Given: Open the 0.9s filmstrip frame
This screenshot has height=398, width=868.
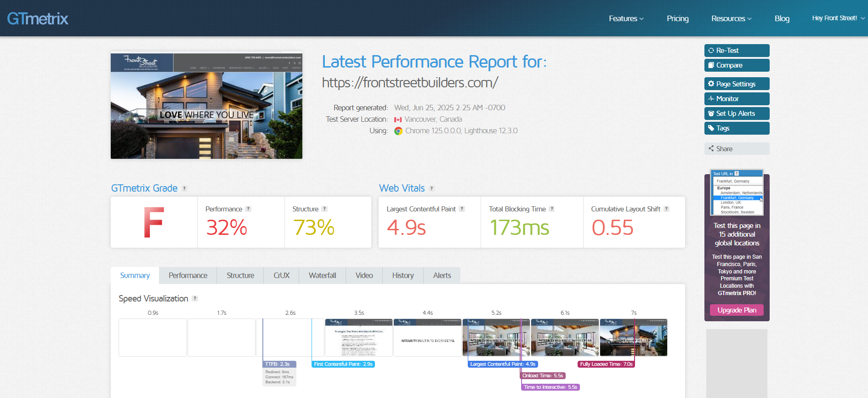Looking at the screenshot, I should coord(153,337).
